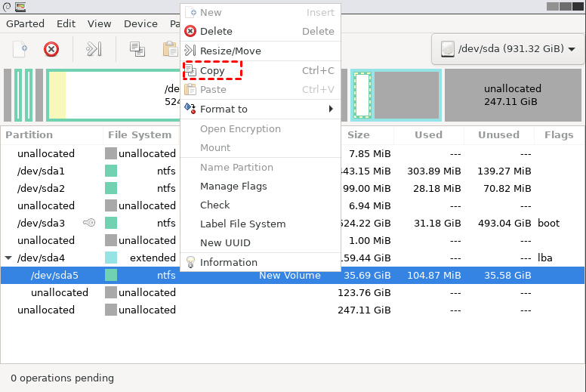Click the key icon beside /dev/sda3

pos(89,223)
